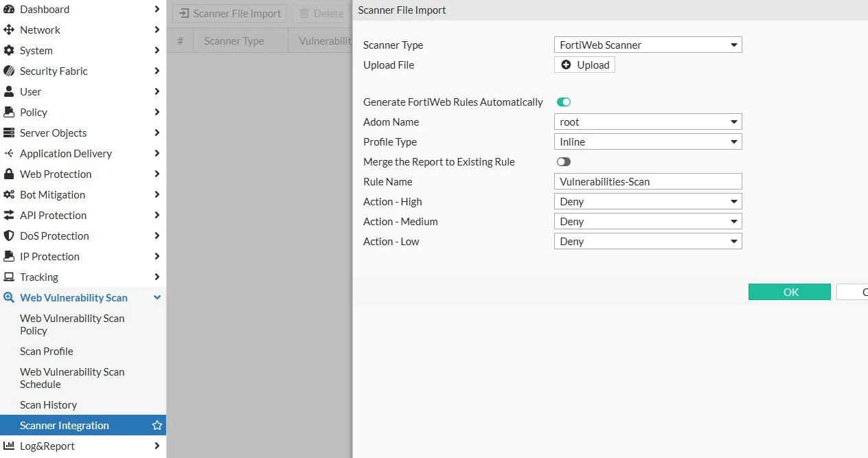
Task: Click the User person icon
Action: [9, 92]
